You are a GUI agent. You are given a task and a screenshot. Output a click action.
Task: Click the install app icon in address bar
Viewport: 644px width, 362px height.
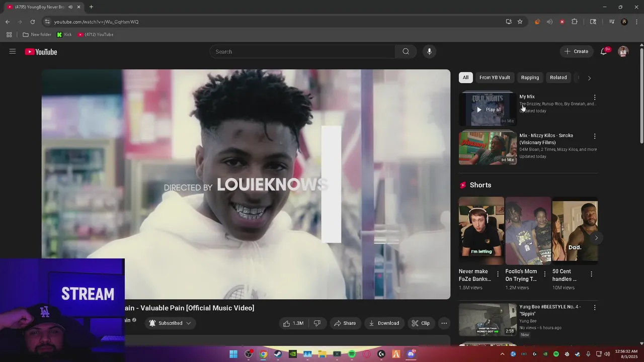point(509,22)
